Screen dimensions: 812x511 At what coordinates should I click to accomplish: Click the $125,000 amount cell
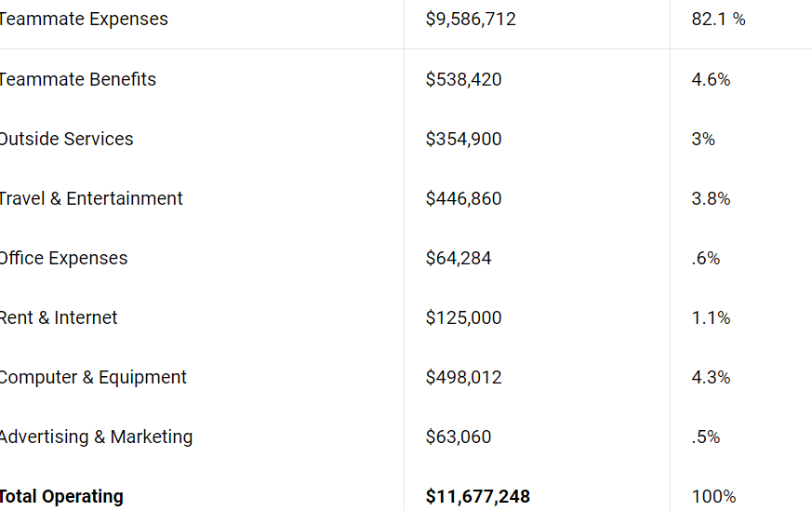tap(463, 317)
